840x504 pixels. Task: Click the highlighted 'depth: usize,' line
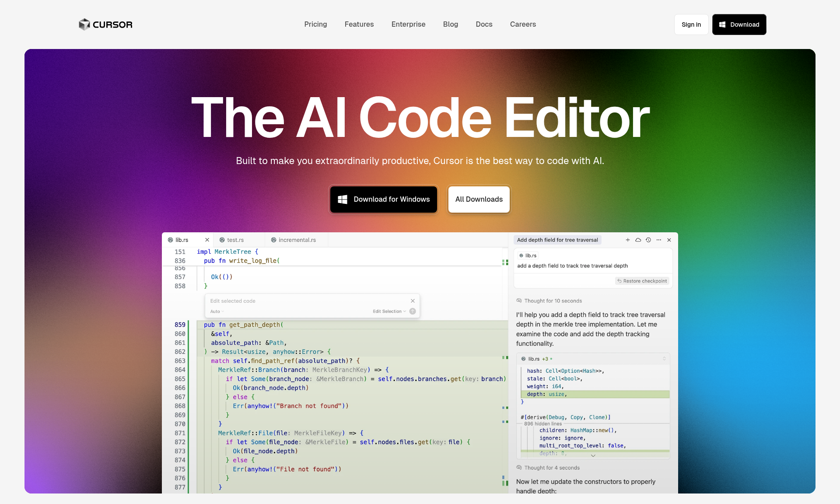(x=595, y=394)
